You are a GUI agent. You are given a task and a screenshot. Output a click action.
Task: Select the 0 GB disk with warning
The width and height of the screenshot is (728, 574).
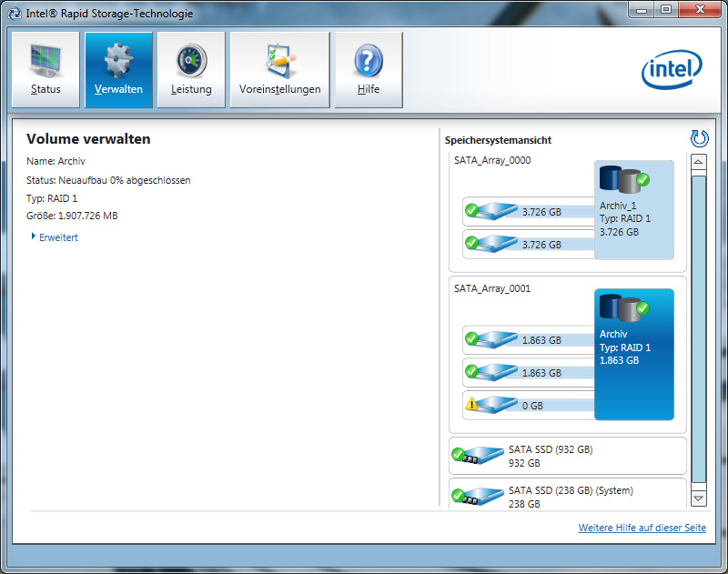click(x=529, y=405)
